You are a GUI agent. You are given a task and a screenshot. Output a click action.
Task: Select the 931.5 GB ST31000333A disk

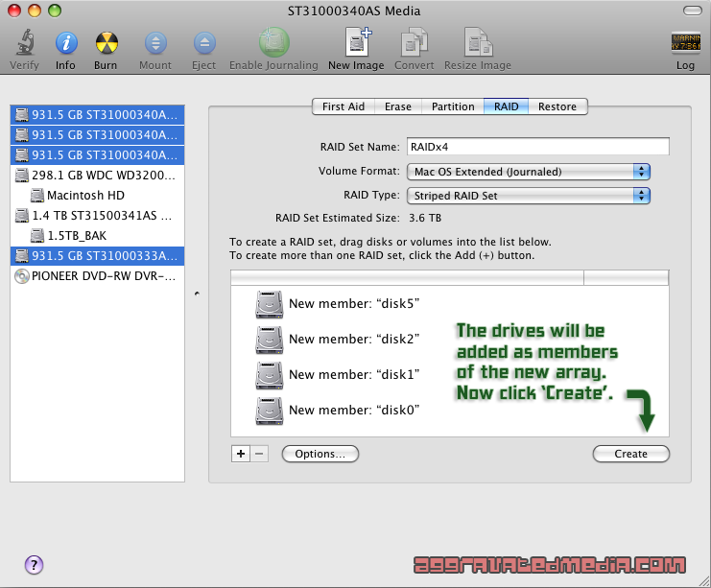[97, 256]
